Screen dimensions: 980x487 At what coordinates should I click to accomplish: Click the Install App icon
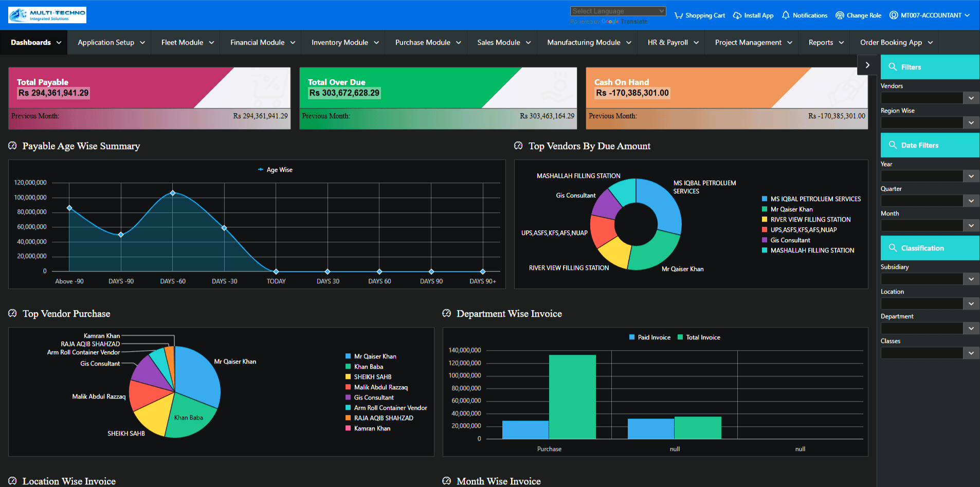coord(753,15)
